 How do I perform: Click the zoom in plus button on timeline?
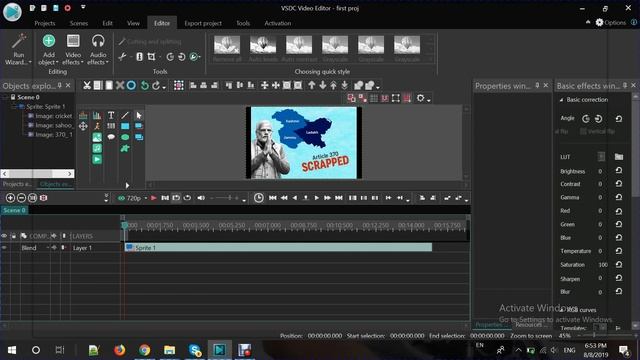tap(10, 198)
